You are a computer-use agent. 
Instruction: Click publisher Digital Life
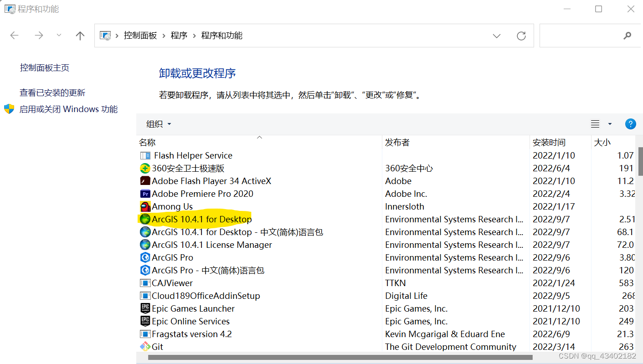point(406,296)
